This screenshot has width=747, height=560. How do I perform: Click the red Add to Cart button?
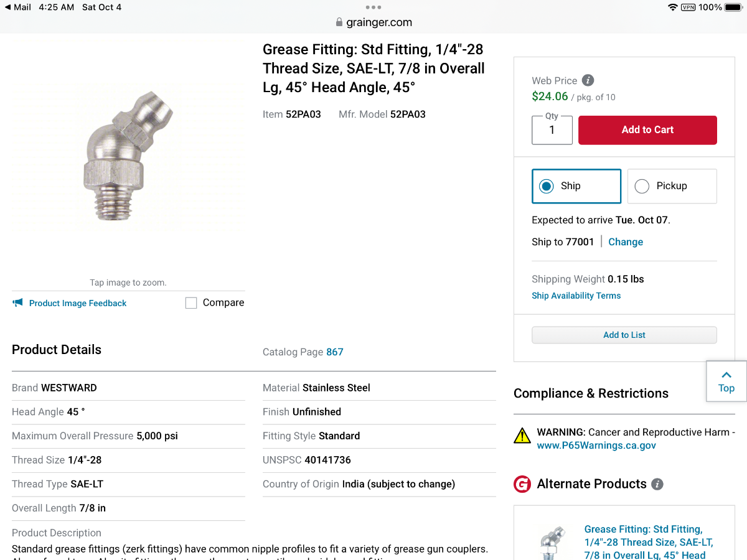click(647, 130)
